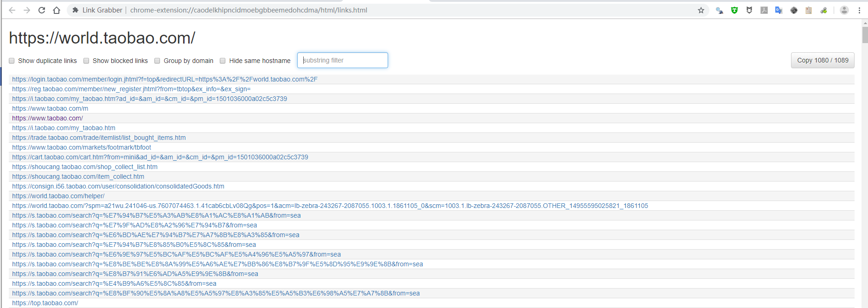Screen dimensions: 868x308
Task: Open the https://top.taobao.com/ link
Action: click(x=45, y=303)
